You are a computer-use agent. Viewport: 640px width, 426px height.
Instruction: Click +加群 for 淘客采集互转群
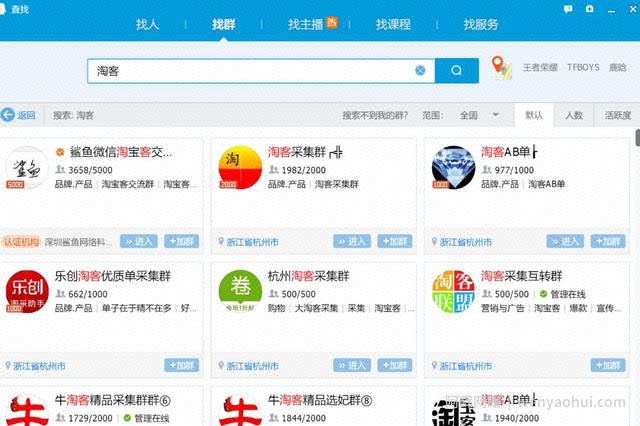[x=608, y=365]
